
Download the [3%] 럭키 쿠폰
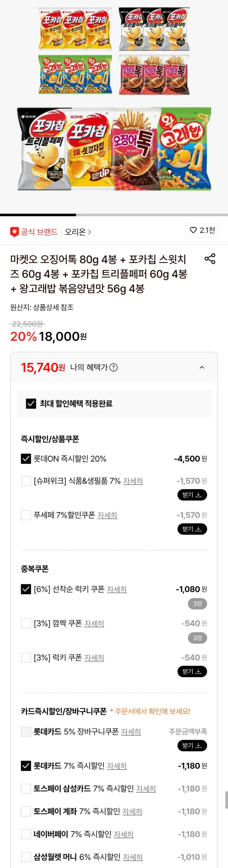click(192, 671)
